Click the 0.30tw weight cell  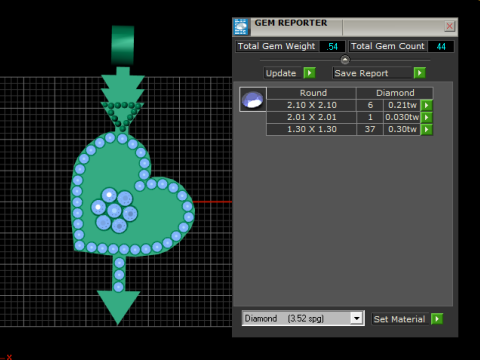click(402, 129)
